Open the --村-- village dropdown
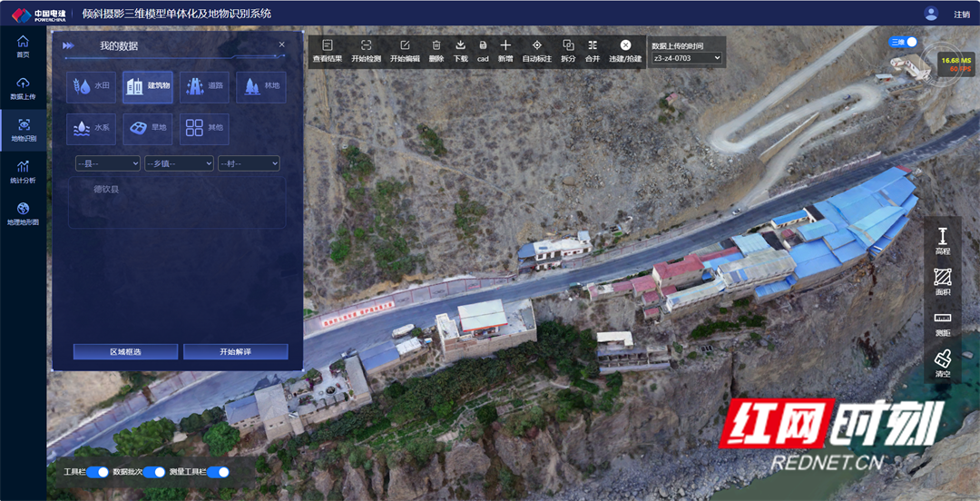This screenshot has width=980, height=501. point(249,163)
